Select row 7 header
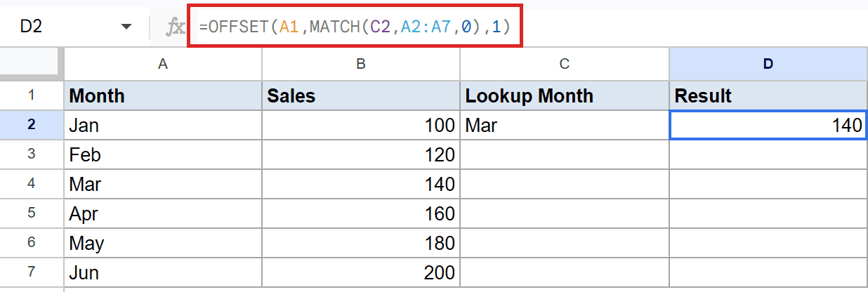The width and height of the screenshot is (868, 292). 32,272
